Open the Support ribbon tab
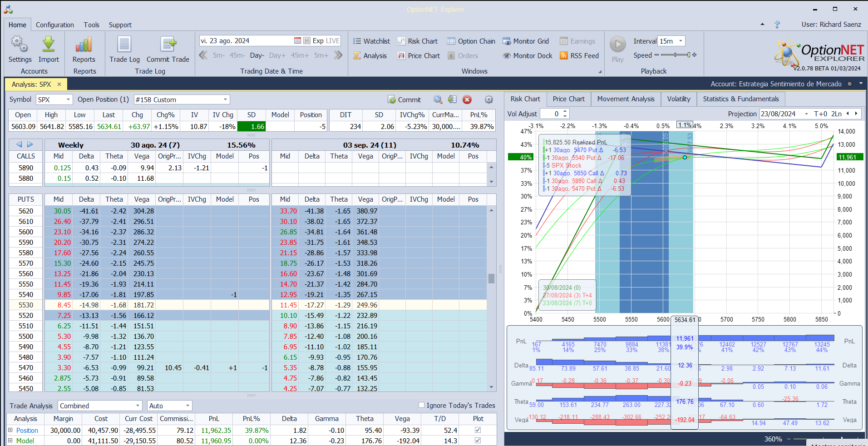 (x=120, y=25)
